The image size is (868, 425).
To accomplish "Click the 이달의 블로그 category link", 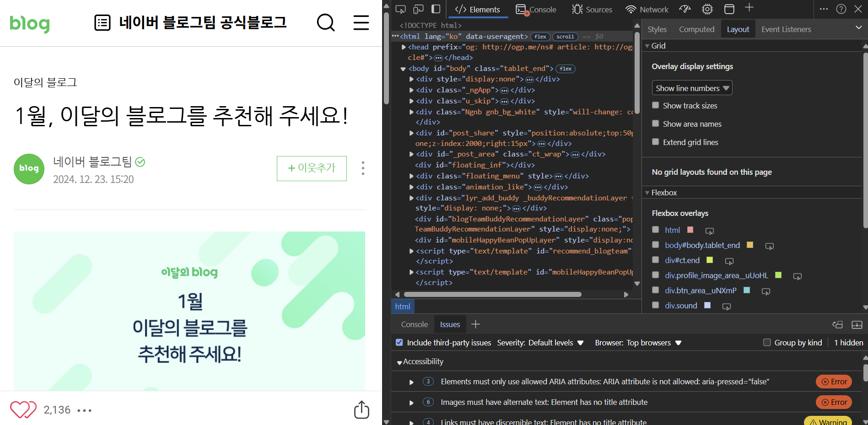I will point(45,82).
